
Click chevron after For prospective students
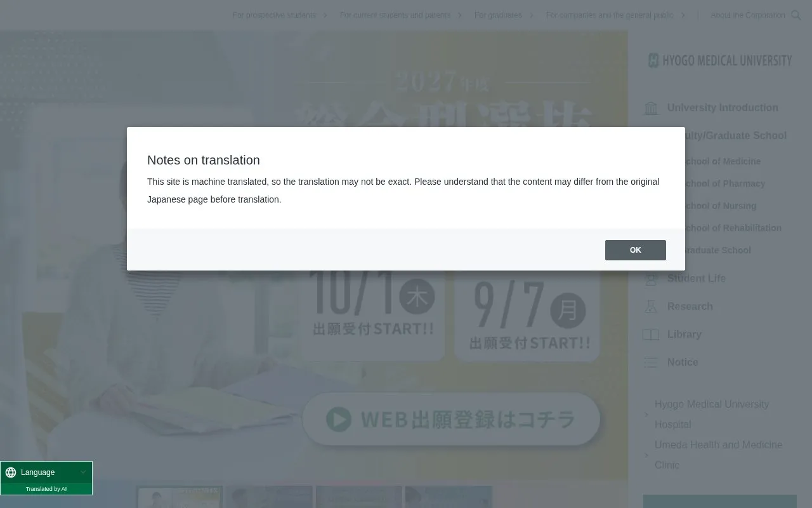[x=325, y=15]
